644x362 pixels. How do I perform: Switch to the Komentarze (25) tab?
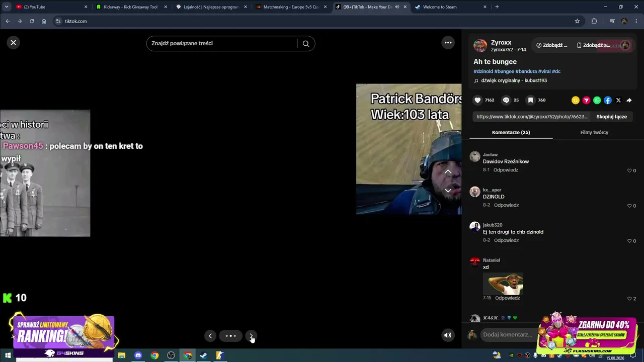[x=511, y=133]
